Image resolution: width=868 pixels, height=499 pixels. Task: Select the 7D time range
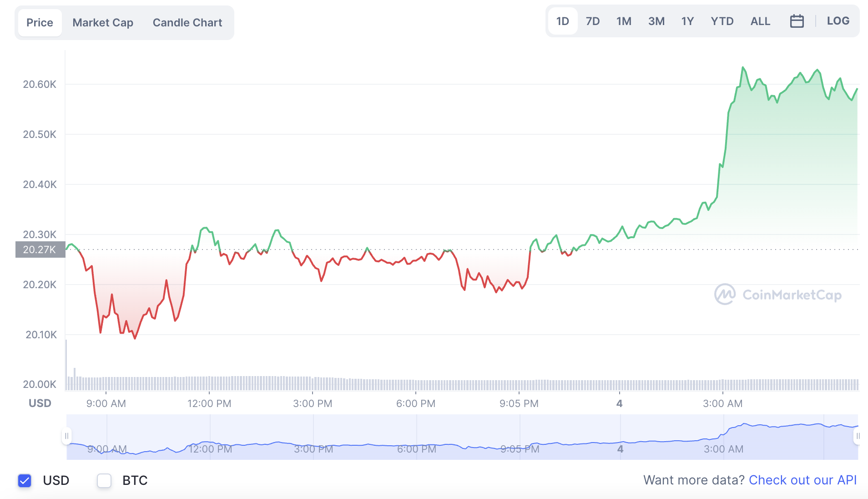point(592,21)
